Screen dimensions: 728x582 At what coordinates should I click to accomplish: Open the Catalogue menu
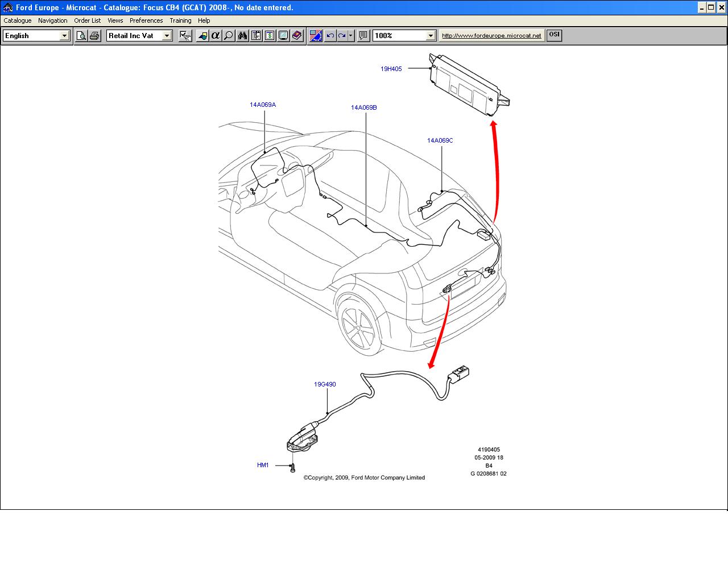click(x=18, y=20)
